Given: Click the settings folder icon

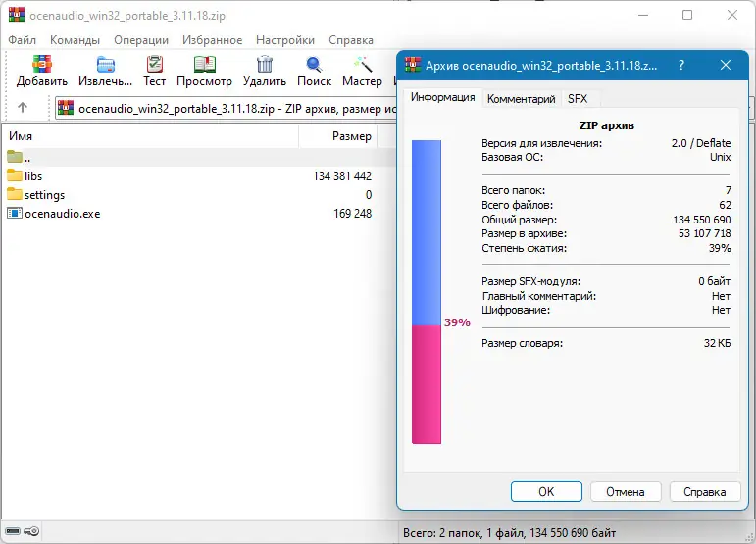Looking at the screenshot, I should (15, 194).
